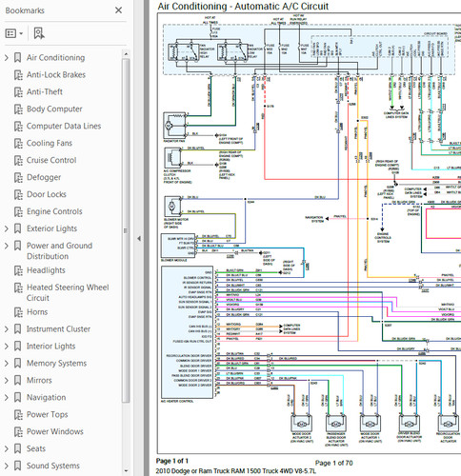Close the Bookmarks panel
Screen dimensions: 461x476
tap(118, 10)
